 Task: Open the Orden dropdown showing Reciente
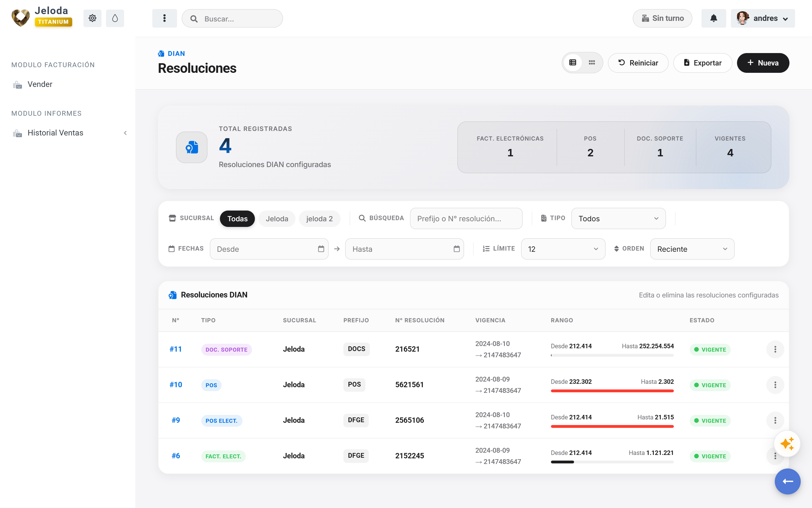pyautogui.click(x=692, y=249)
